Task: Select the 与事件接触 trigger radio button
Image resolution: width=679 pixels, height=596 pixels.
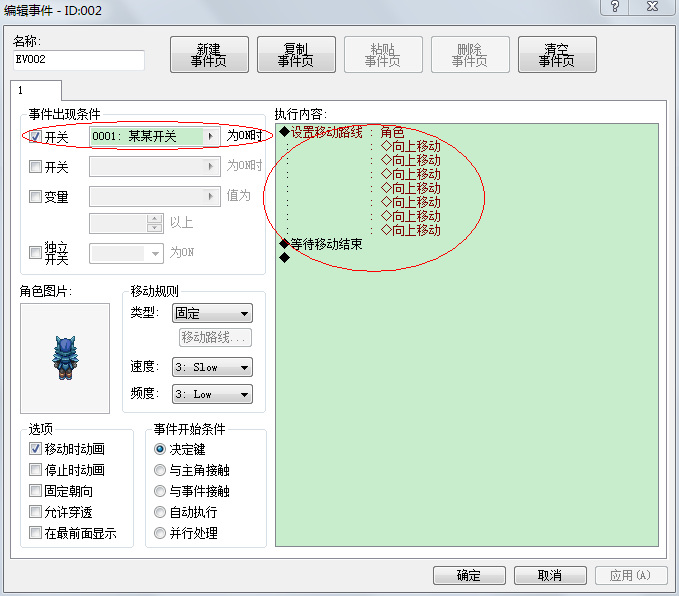Action: (160, 491)
